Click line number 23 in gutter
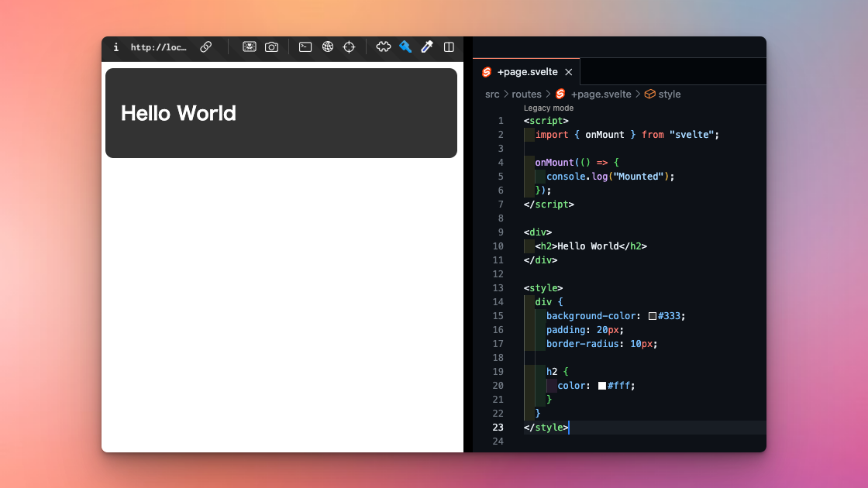Screen dimensions: 868x488 (498, 427)
